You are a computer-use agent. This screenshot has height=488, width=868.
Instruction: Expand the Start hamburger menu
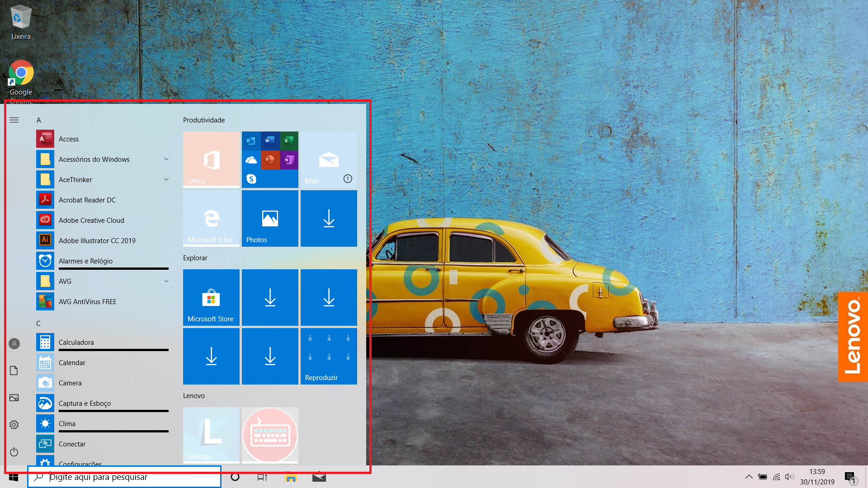[14, 120]
